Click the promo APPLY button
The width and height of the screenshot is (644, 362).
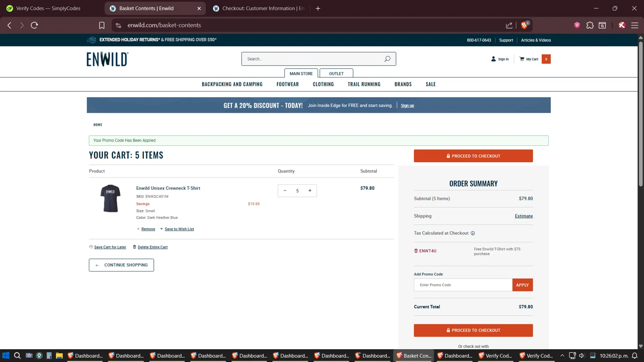[522, 285]
